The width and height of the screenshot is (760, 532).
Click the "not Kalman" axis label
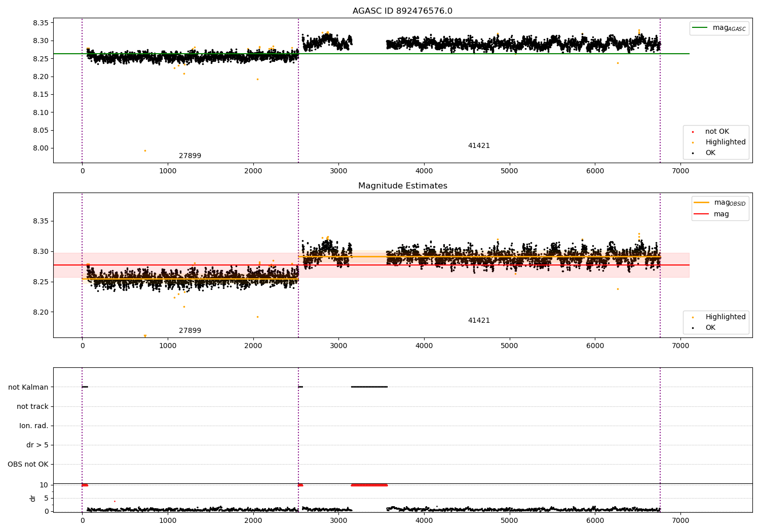coord(28,387)
